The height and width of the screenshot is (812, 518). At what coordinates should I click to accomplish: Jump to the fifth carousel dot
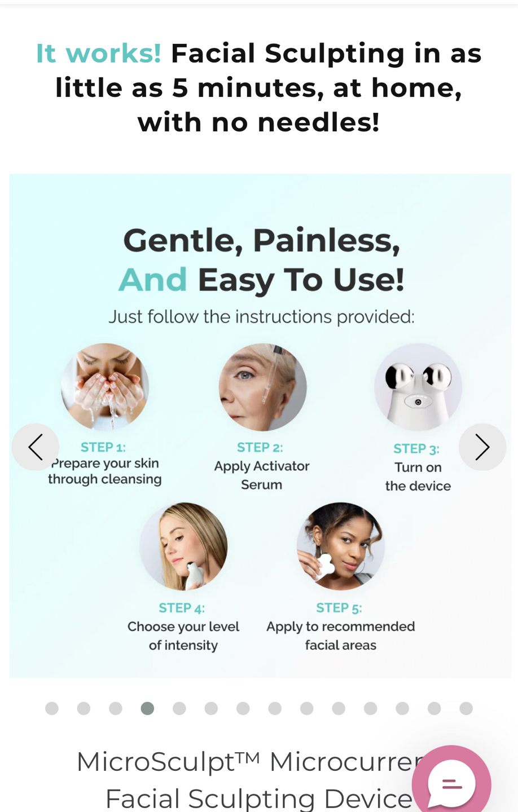pos(179,708)
